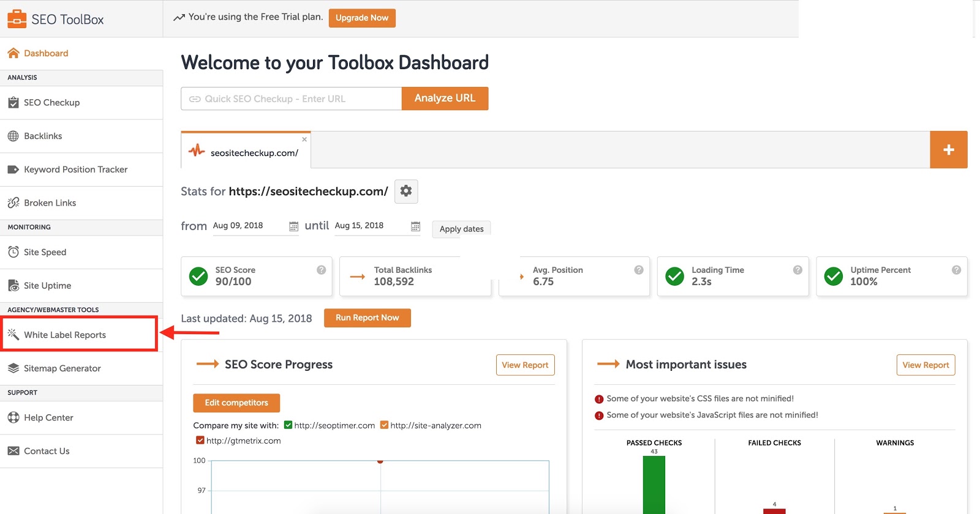Open the 'from' date calendar picker icon
The image size is (980, 514).
pos(293,226)
